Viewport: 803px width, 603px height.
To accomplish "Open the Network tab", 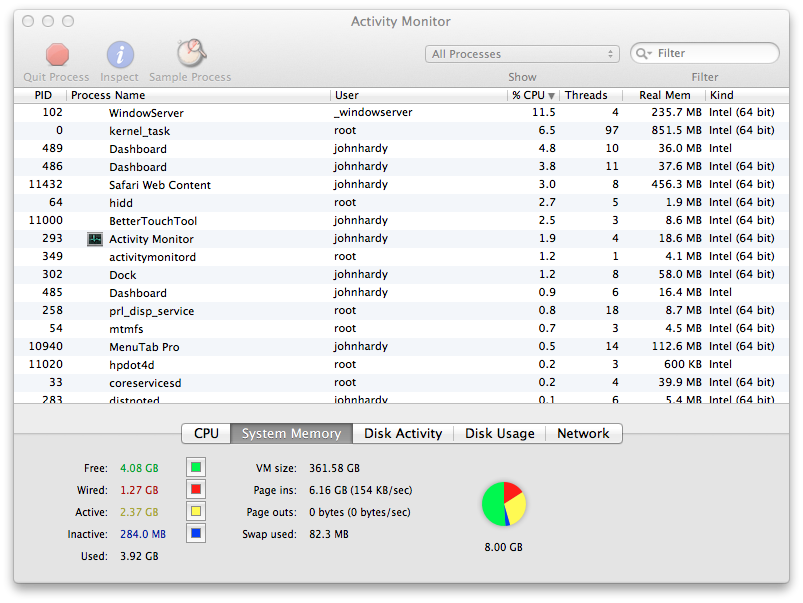I will pos(584,433).
